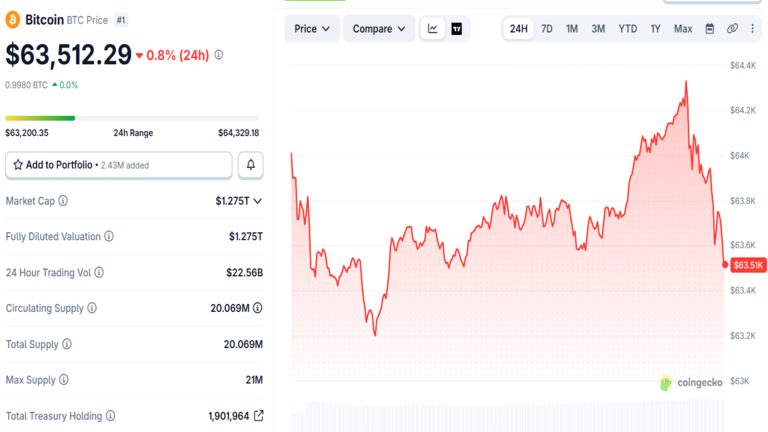Viewport: 768px width, 432px height.
Task: Click the $63,512.29 price value
Action: point(69,54)
